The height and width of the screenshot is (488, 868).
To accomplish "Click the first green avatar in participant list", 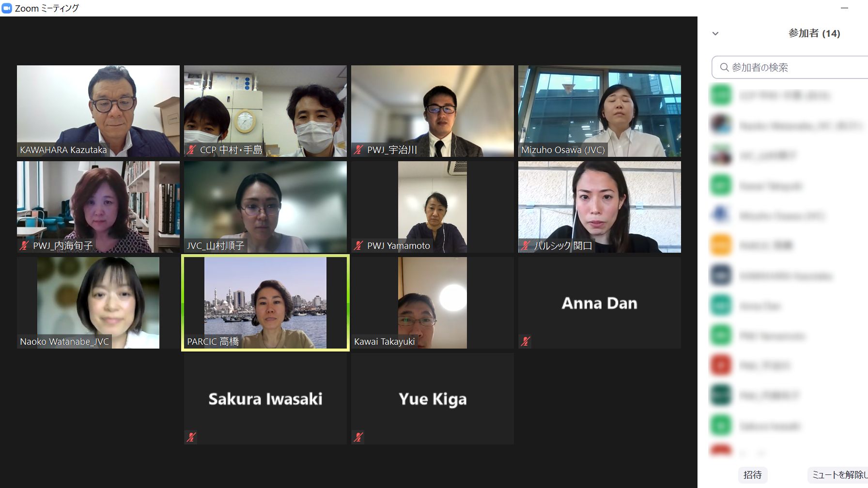I will pyautogui.click(x=721, y=95).
